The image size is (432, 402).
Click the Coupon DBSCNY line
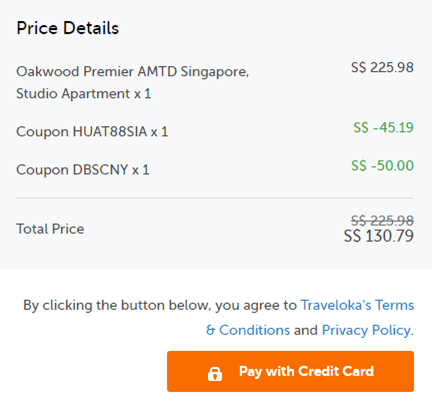pyautogui.click(x=83, y=170)
